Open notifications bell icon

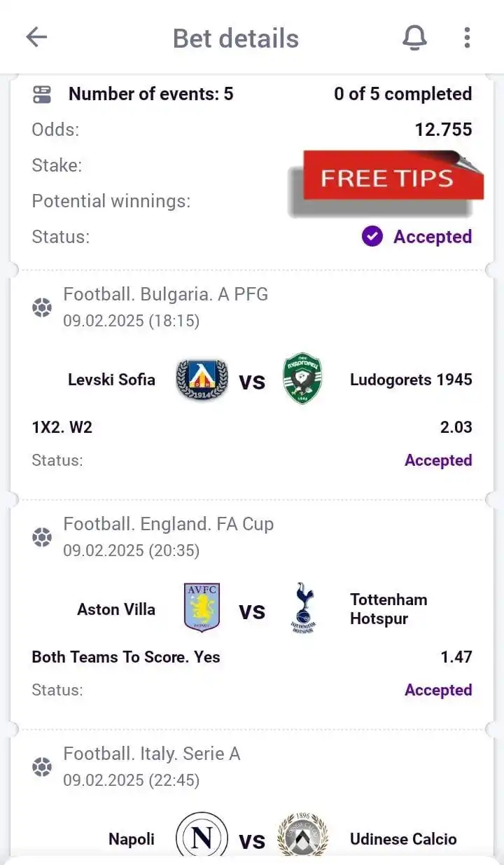tap(414, 38)
